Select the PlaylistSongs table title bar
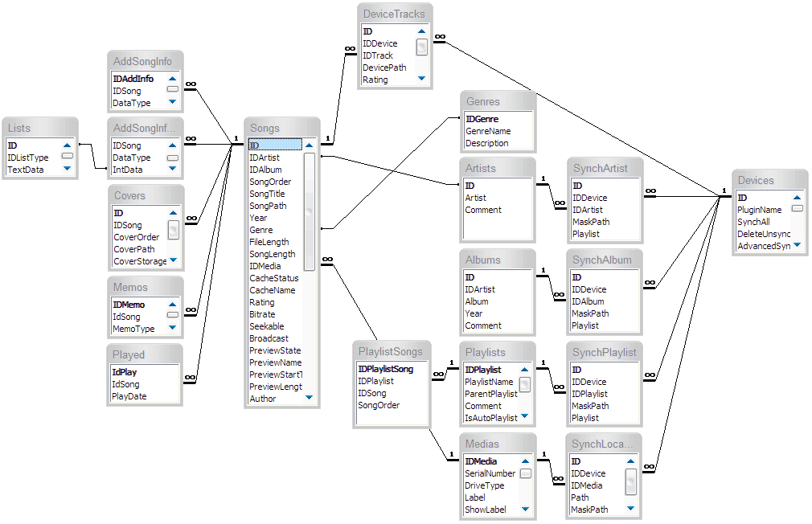Screen dimensions: 812x524 coord(392,351)
